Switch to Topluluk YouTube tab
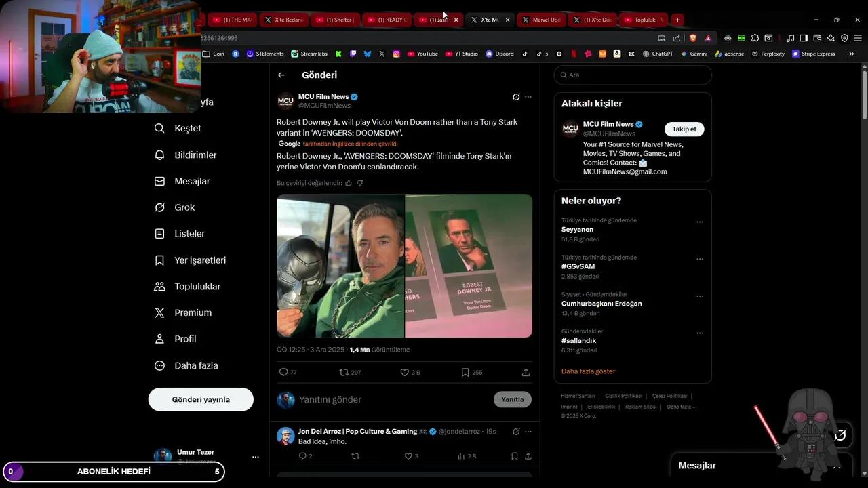 (644, 20)
